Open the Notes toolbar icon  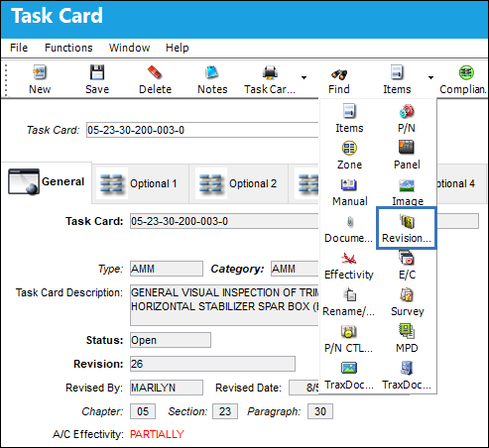(x=212, y=72)
